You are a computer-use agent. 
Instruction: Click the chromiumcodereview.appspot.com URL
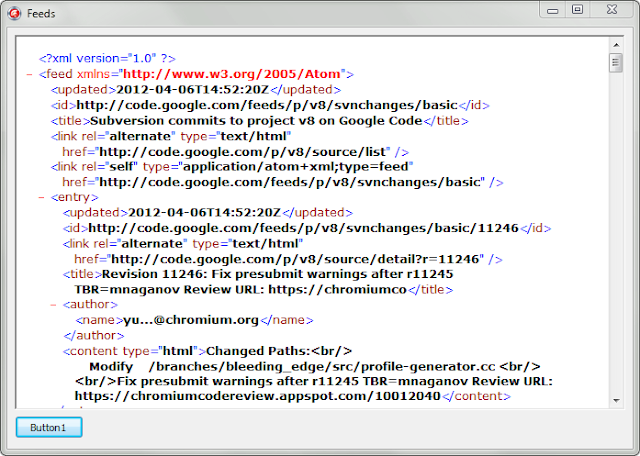(258, 396)
